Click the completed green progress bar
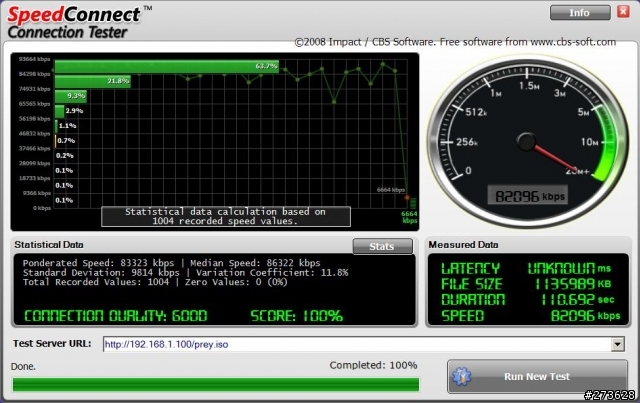The width and height of the screenshot is (640, 403). click(x=216, y=385)
